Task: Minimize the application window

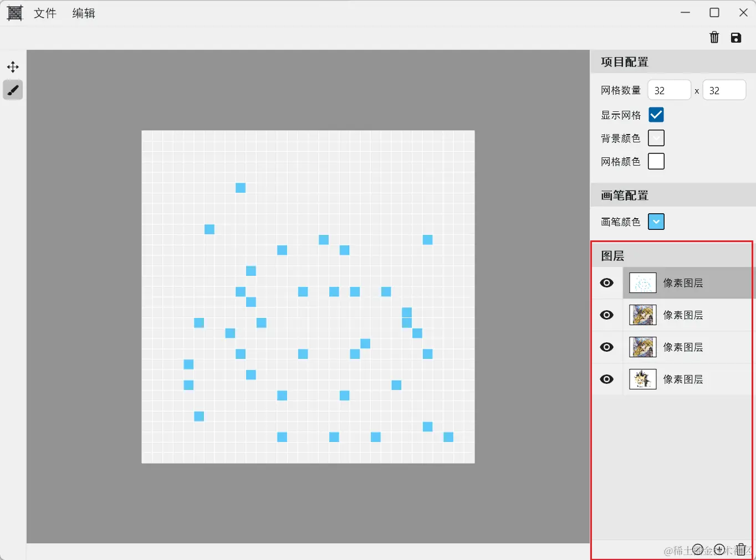Action: click(x=686, y=12)
